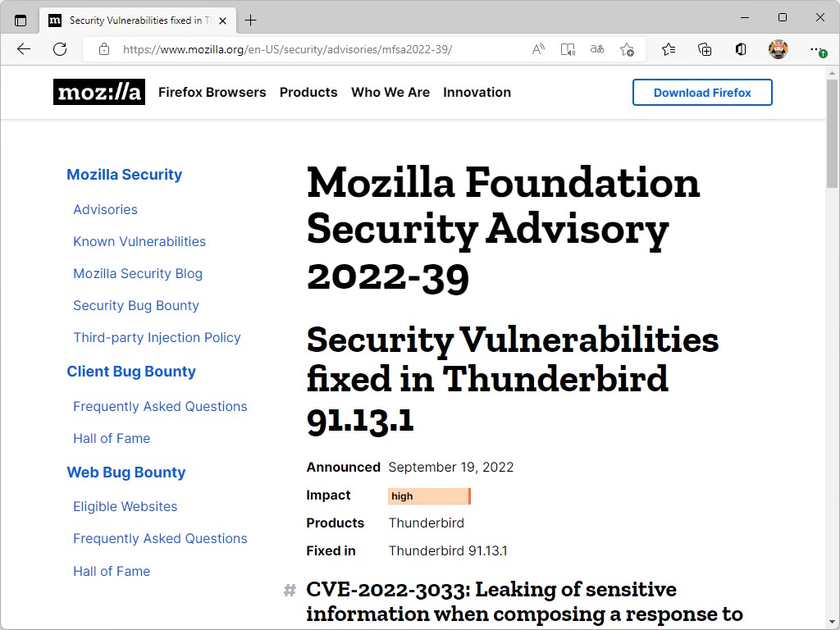This screenshot has width=840, height=630.
Task: Open the browser profile avatar
Action: coord(778,49)
